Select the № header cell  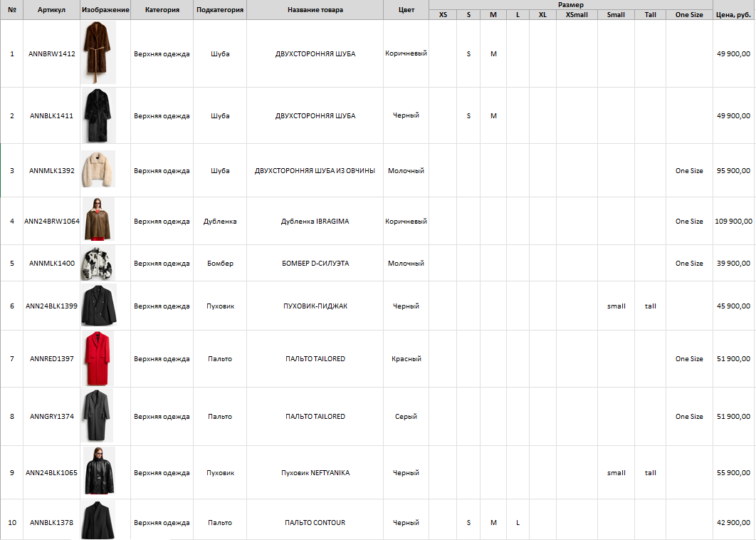pyautogui.click(x=12, y=10)
